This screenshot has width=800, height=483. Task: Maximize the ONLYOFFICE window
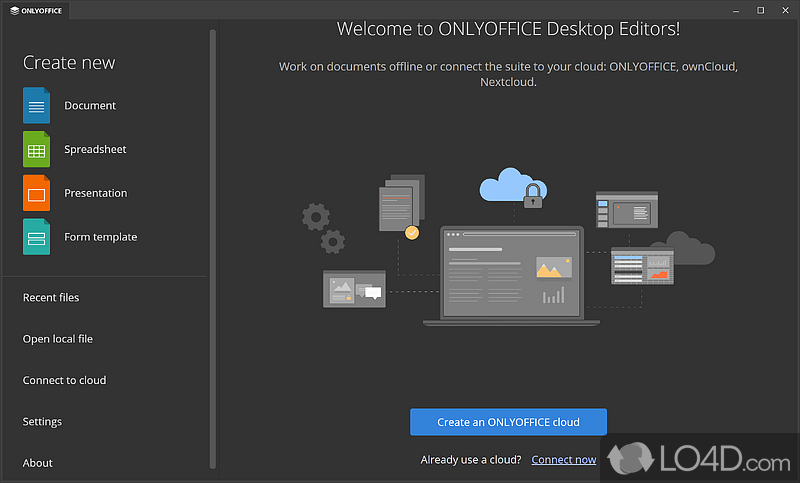click(760, 10)
